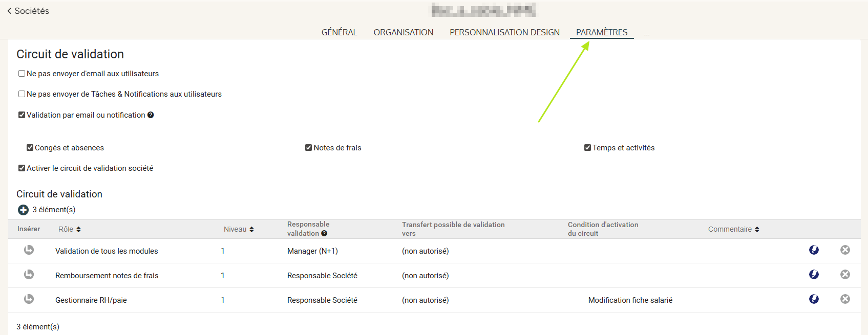Edit the Validation de tous les modules row
The width and height of the screenshot is (868, 335).
814,250
